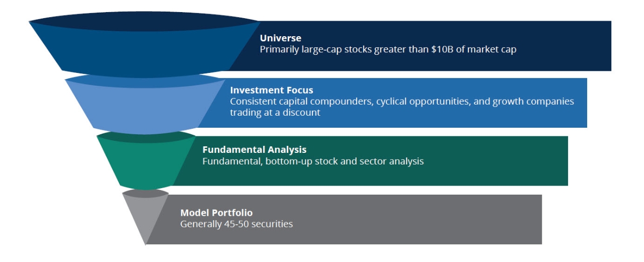
Task: Open the "Fundamental Analysis" heading
Action: tap(254, 149)
